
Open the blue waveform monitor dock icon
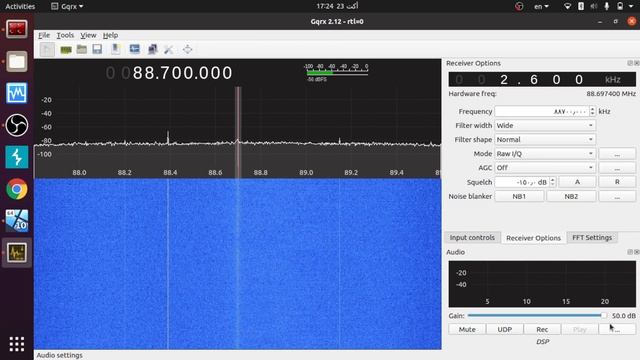(17, 93)
